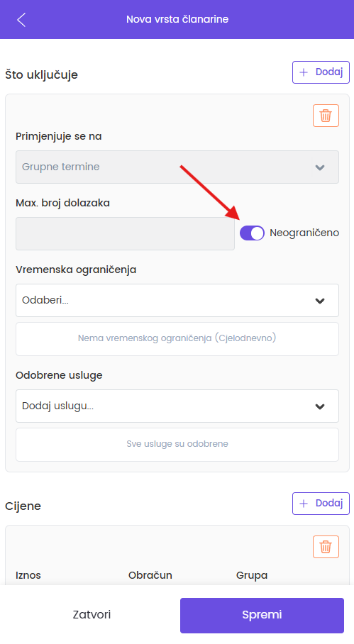Click the plus icon in the Cijene Dodaj button

pos(304,504)
